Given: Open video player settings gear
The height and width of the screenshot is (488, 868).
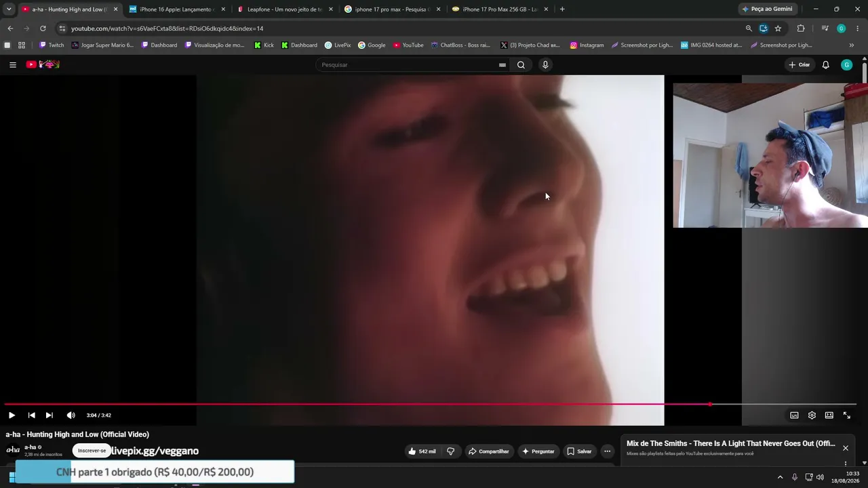Looking at the screenshot, I should click(812, 415).
